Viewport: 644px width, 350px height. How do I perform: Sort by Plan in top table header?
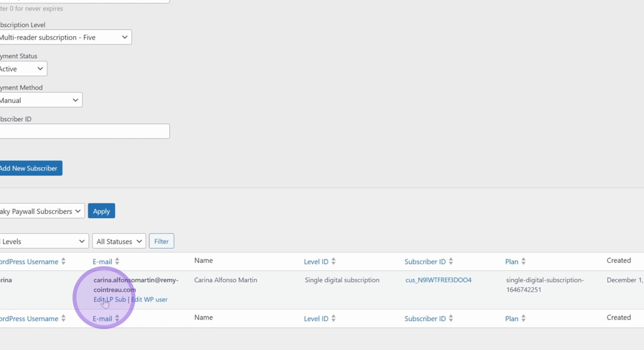(x=512, y=262)
